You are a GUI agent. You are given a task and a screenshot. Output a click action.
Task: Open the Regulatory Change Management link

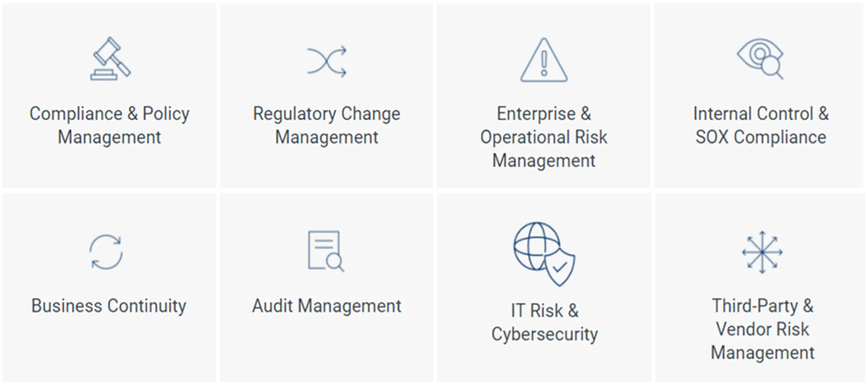tap(326, 125)
